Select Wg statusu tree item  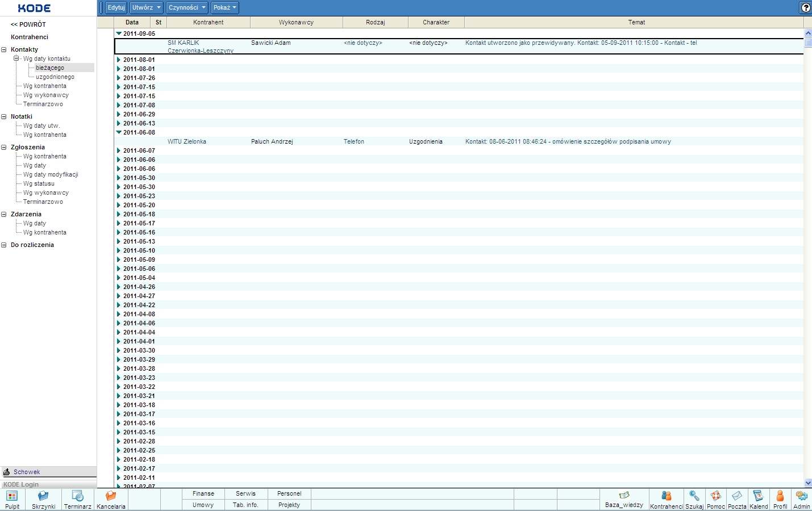(39, 183)
